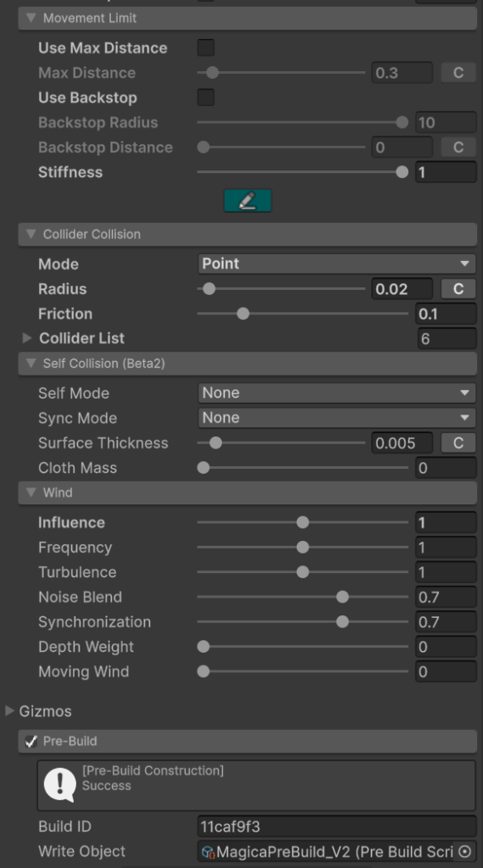Click the Surface Thickness curve C button
This screenshot has height=868, width=483.
coord(458,442)
